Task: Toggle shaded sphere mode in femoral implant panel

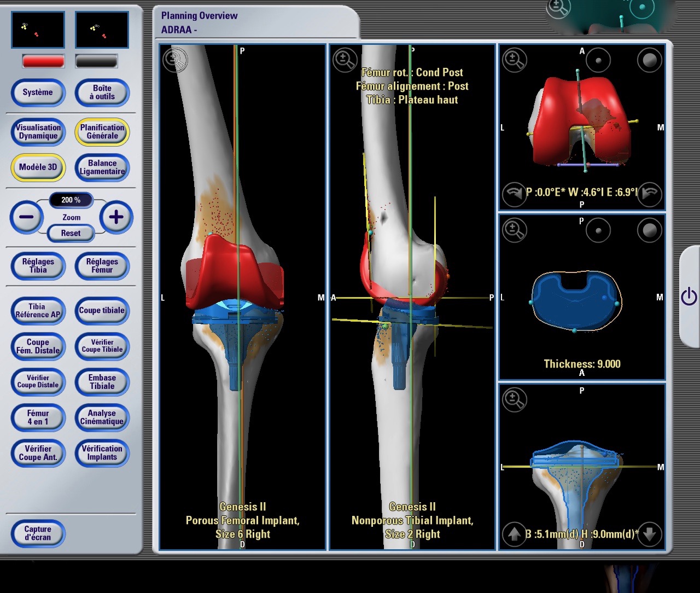Action: pos(650,61)
